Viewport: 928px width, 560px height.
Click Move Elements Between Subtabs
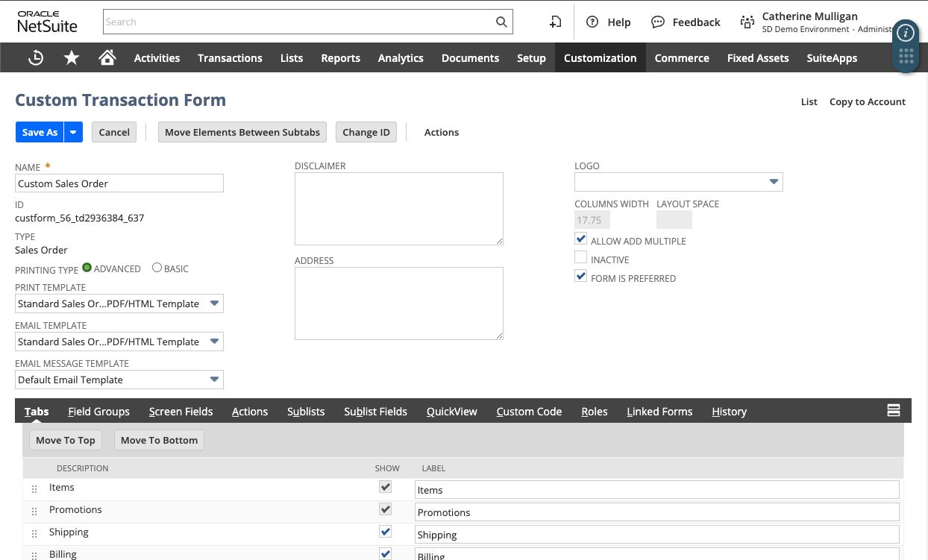pyautogui.click(x=242, y=132)
